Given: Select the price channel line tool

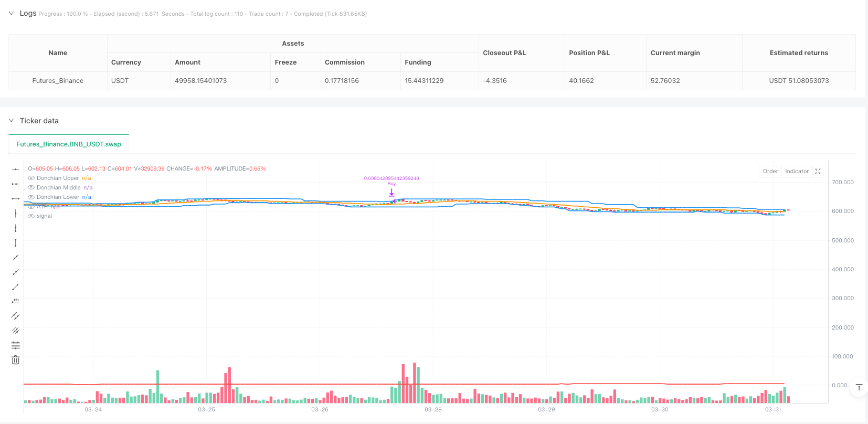Looking at the screenshot, I should [16, 316].
